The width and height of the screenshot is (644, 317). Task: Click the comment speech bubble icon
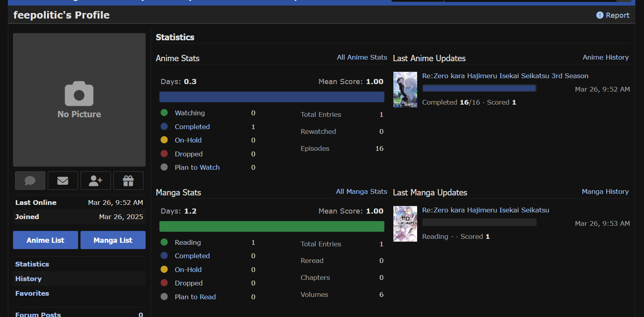pyautogui.click(x=30, y=181)
